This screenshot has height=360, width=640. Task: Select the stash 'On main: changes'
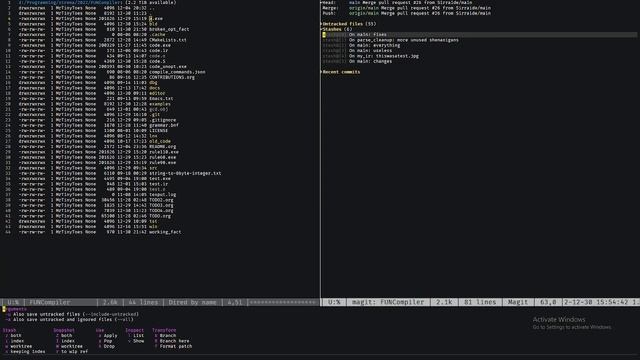pyautogui.click(x=357, y=61)
